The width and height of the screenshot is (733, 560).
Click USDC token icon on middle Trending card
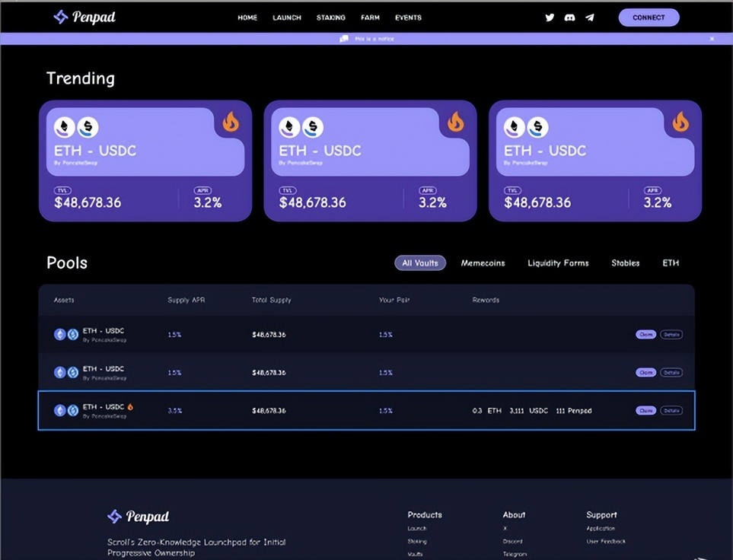313,127
